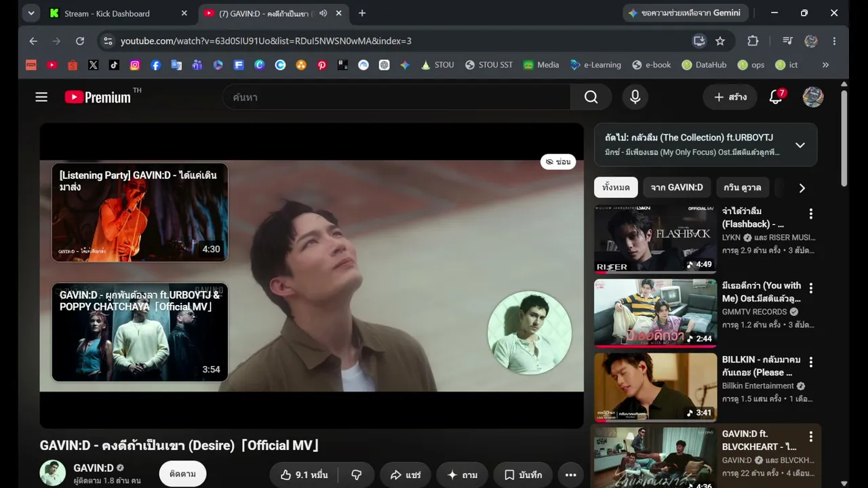Go back to the previous page
The height and width of the screenshot is (488, 868).
tap(33, 41)
